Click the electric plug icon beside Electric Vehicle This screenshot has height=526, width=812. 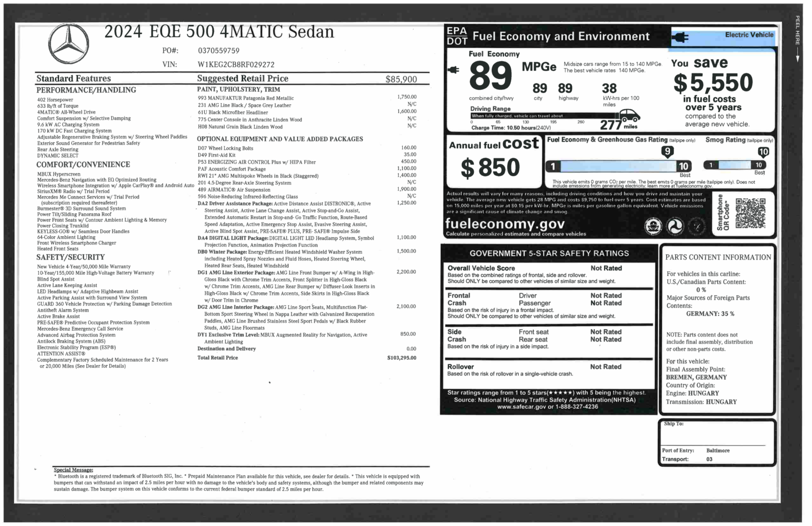680,37
